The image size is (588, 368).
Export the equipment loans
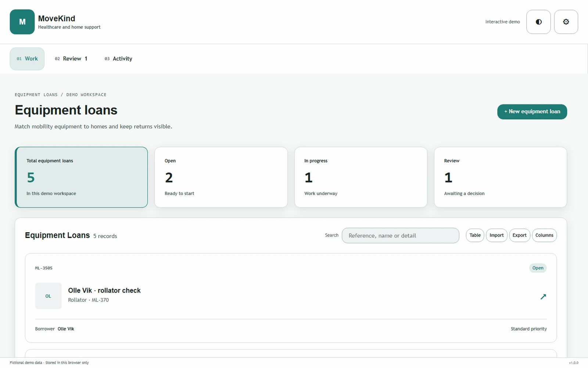coord(520,235)
